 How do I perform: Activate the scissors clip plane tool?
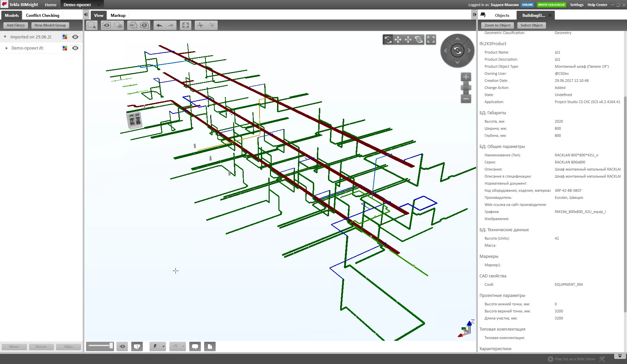[200, 25]
